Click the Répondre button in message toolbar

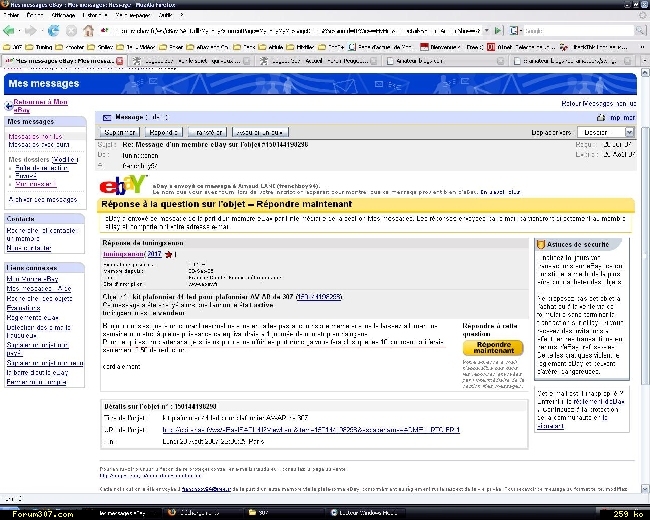(163, 132)
